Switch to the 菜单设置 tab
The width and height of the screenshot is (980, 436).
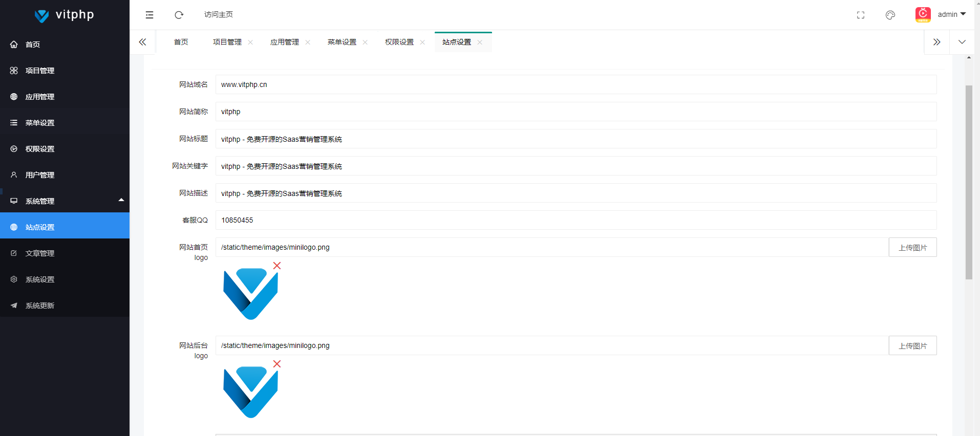(342, 42)
